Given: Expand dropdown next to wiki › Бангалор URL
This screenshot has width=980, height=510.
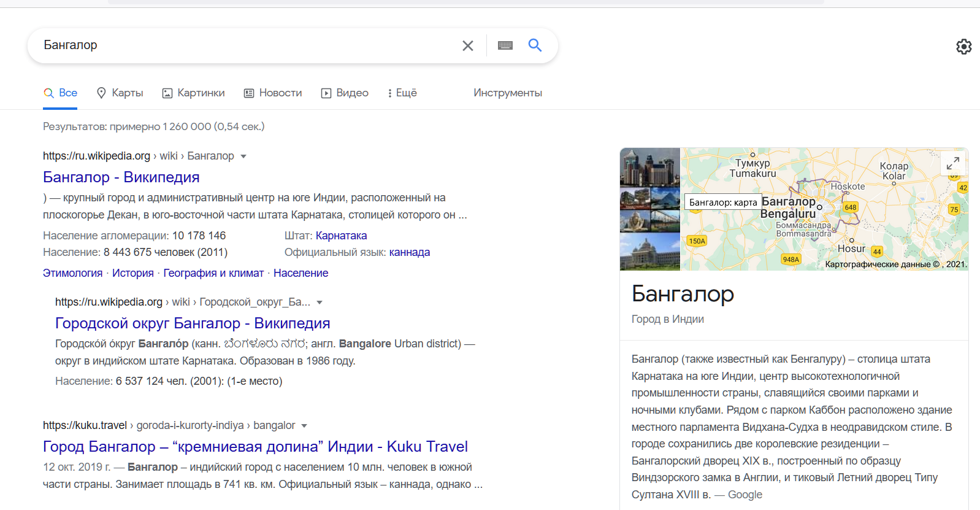Looking at the screenshot, I should (243, 156).
